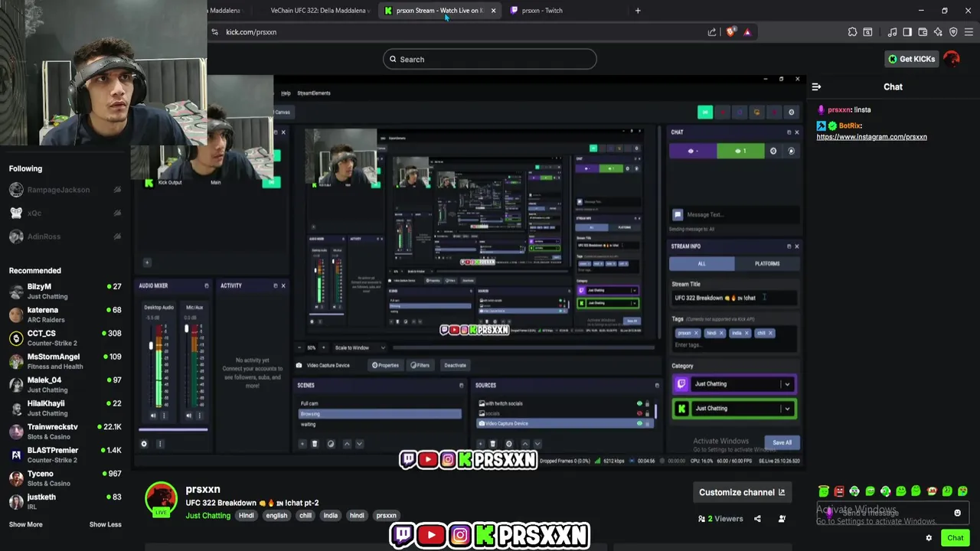This screenshot has width=980, height=551.
Task: Open chat settings gear in OBS Chat dock
Action: pyautogui.click(x=773, y=151)
